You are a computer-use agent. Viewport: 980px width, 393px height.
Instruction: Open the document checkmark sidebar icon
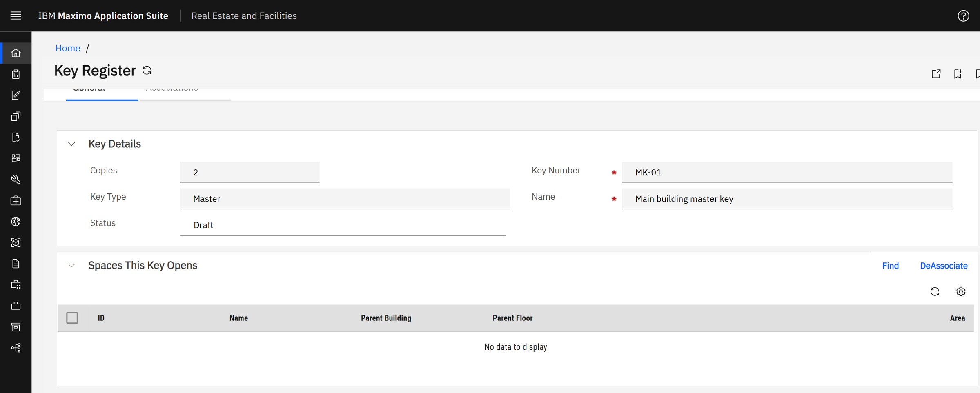tap(16, 137)
